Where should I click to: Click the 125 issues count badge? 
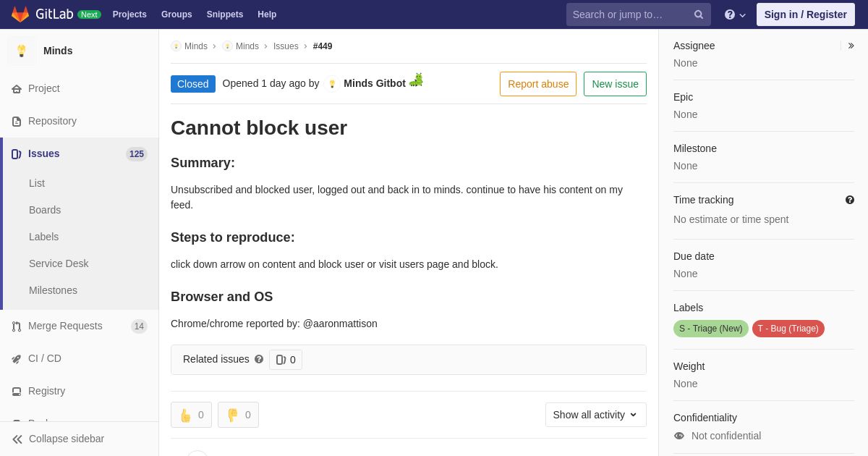pos(137,154)
